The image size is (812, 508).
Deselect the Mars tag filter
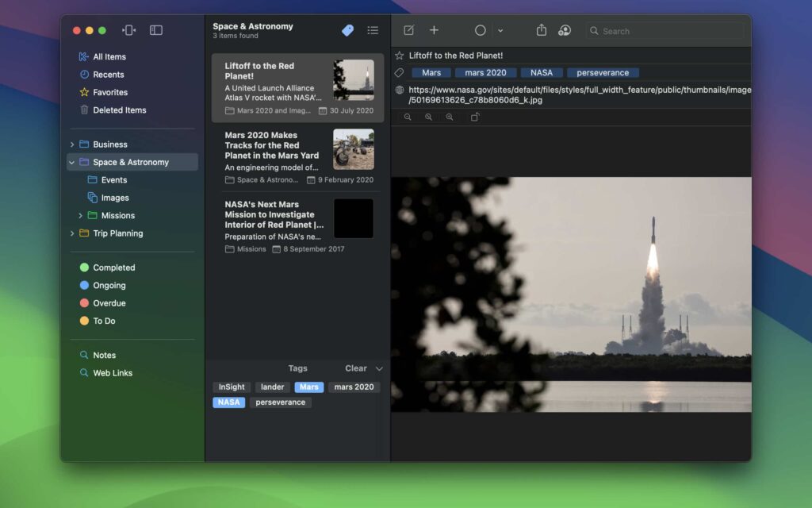[x=309, y=387]
